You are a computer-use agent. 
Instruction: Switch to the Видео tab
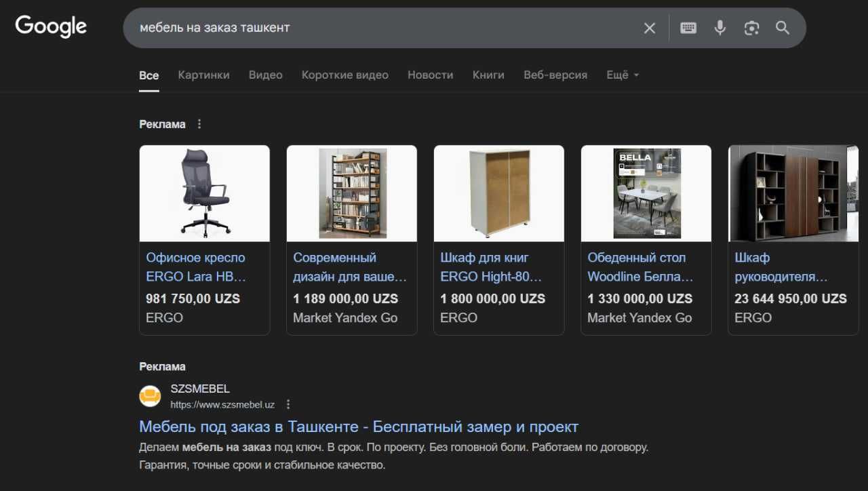tap(266, 75)
